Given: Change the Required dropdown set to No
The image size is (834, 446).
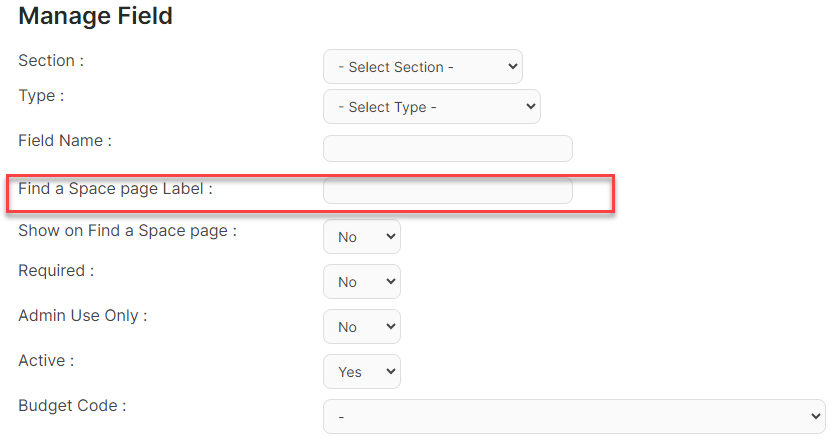Looking at the screenshot, I should [362, 282].
